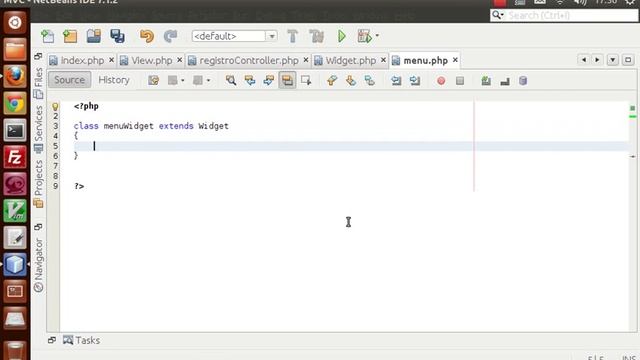Close the View.php tab
The height and width of the screenshot is (360, 640).
coord(179,60)
